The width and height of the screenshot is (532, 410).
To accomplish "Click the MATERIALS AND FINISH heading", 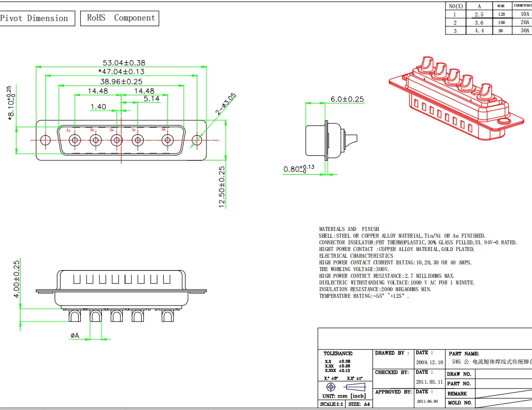I will [349, 229].
